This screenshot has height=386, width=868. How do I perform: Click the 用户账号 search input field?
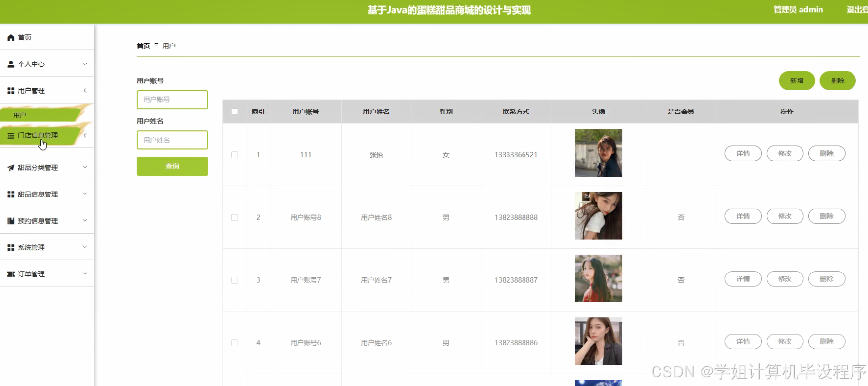coord(172,99)
